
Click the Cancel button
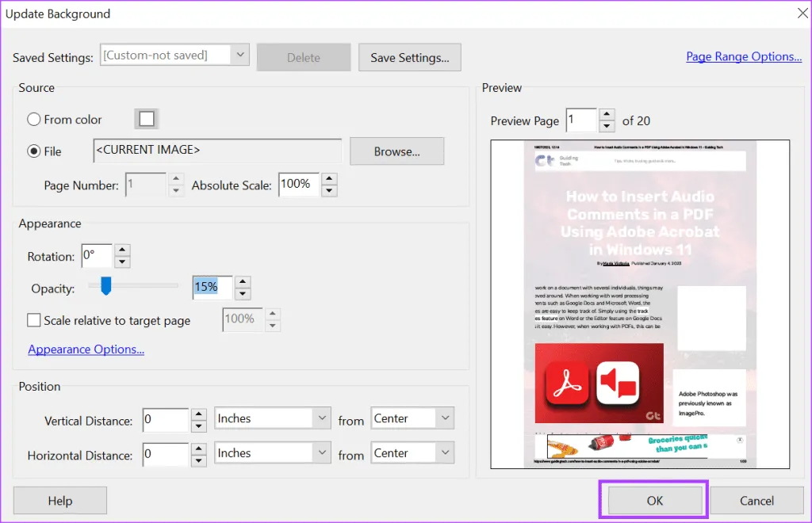[x=756, y=501]
